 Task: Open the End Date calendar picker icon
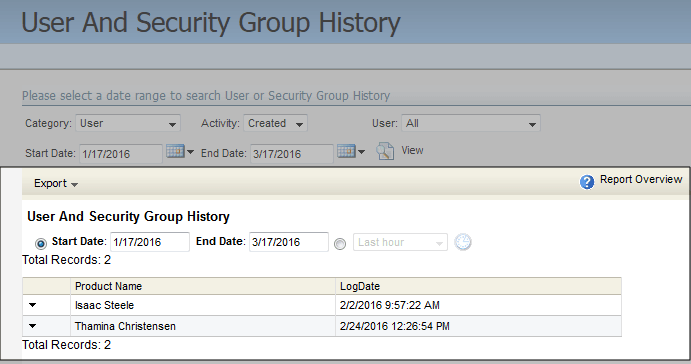click(x=346, y=152)
